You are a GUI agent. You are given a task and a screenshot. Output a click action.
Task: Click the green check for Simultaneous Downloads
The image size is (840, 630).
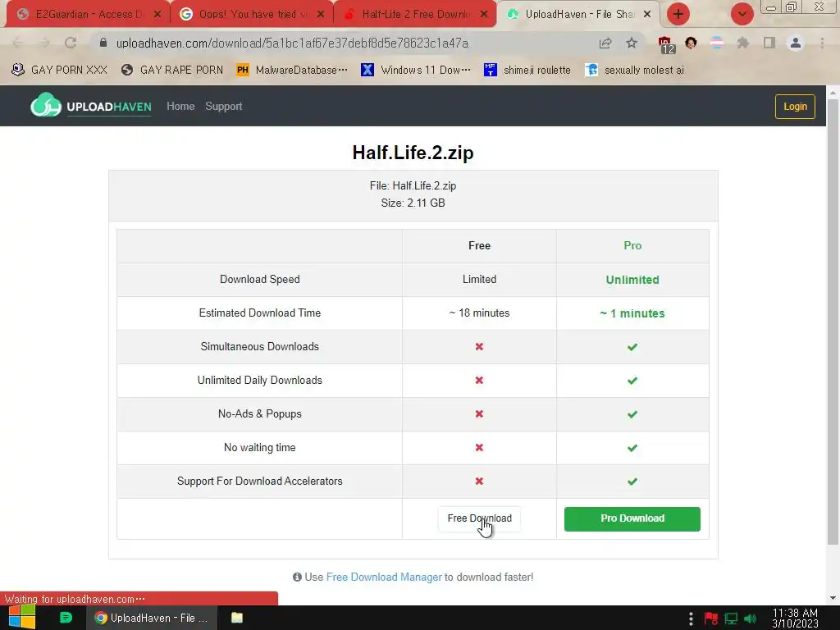(632, 347)
